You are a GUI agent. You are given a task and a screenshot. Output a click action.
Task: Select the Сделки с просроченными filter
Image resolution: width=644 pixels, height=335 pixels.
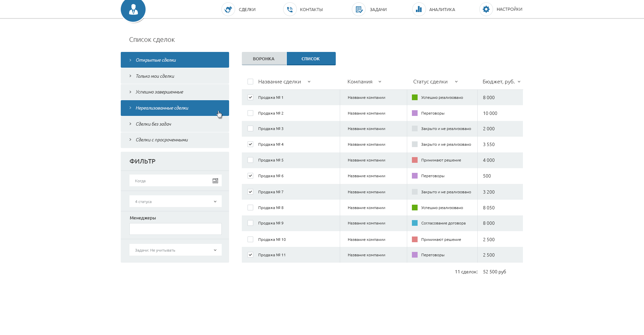[x=175, y=140]
